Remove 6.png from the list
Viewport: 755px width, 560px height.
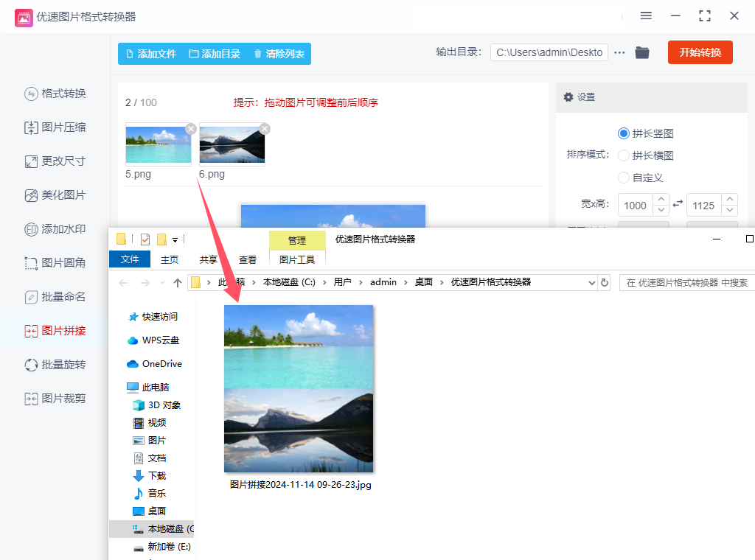[x=265, y=128]
